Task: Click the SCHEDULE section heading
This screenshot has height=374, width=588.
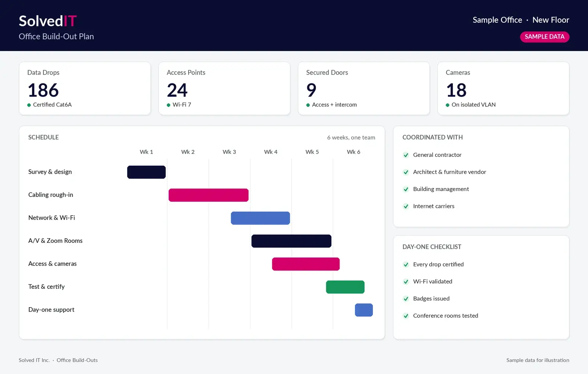Action: [43, 137]
